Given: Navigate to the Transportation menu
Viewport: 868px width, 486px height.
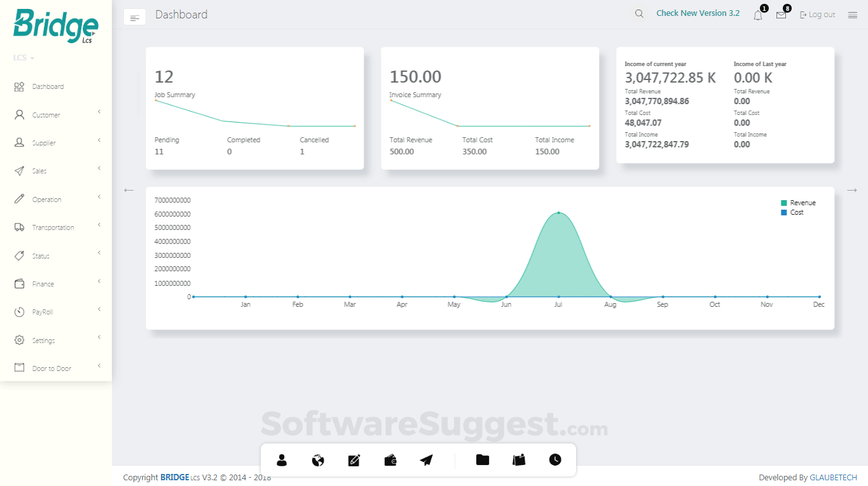Looking at the screenshot, I should pyautogui.click(x=53, y=227).
